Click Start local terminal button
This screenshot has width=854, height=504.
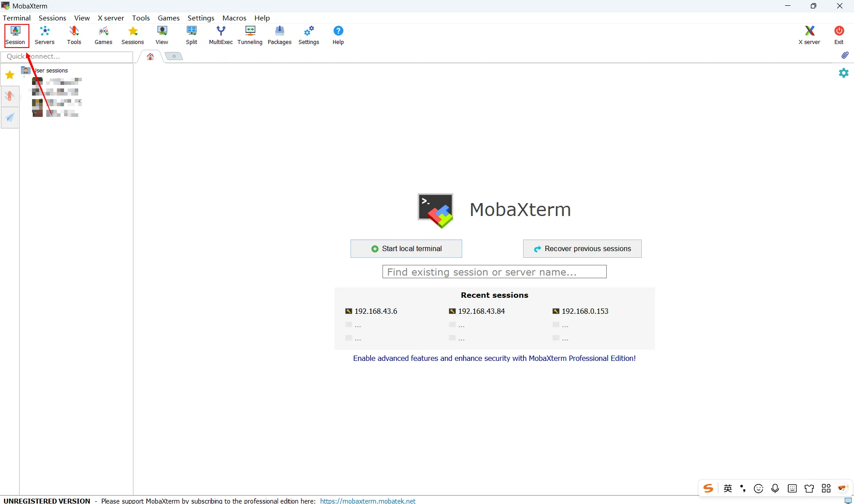click(x=406, y=249)
